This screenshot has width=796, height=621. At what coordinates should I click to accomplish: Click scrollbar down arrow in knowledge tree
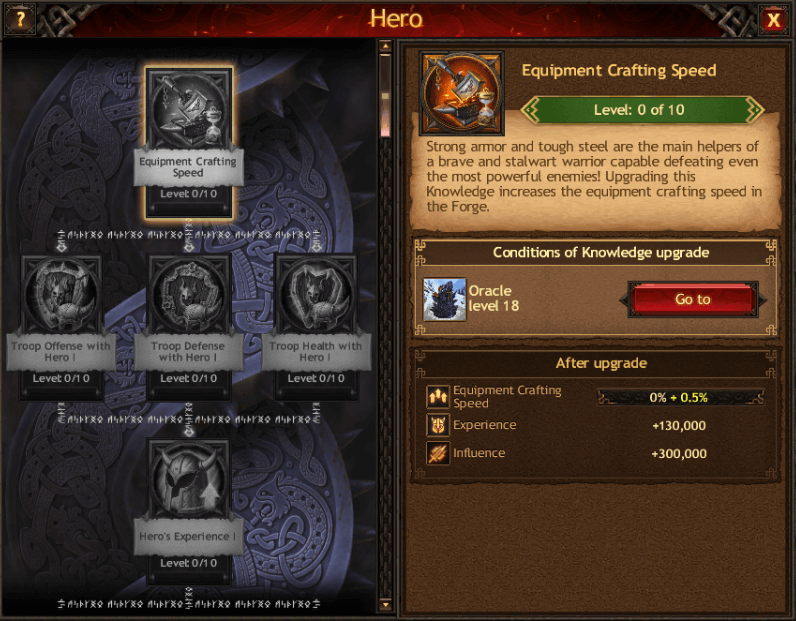[x=385, y=605]
